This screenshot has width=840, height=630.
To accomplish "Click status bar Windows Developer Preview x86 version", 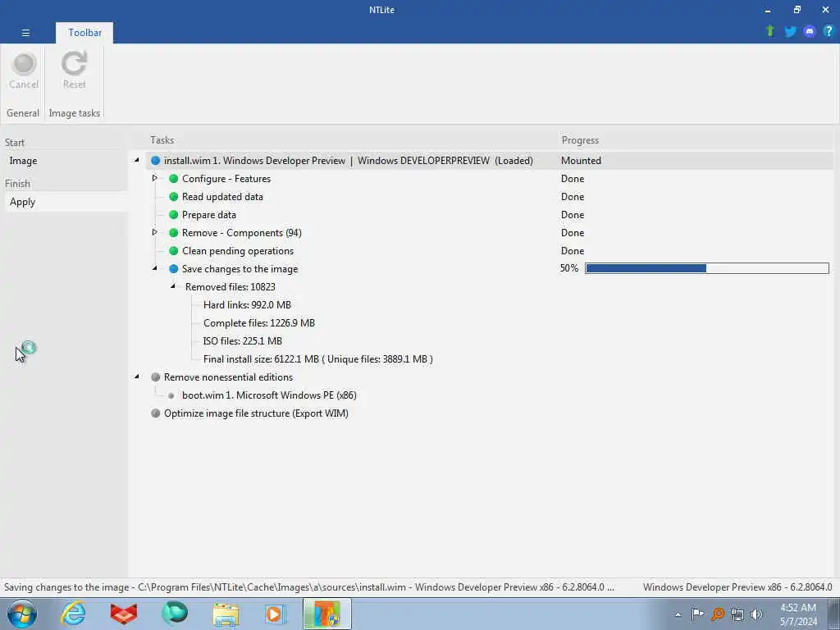I will click(737, 587).
